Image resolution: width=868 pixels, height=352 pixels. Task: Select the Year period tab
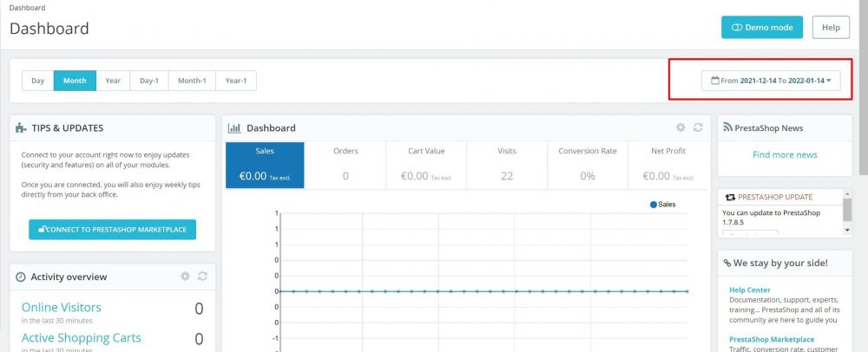[113, 81]
